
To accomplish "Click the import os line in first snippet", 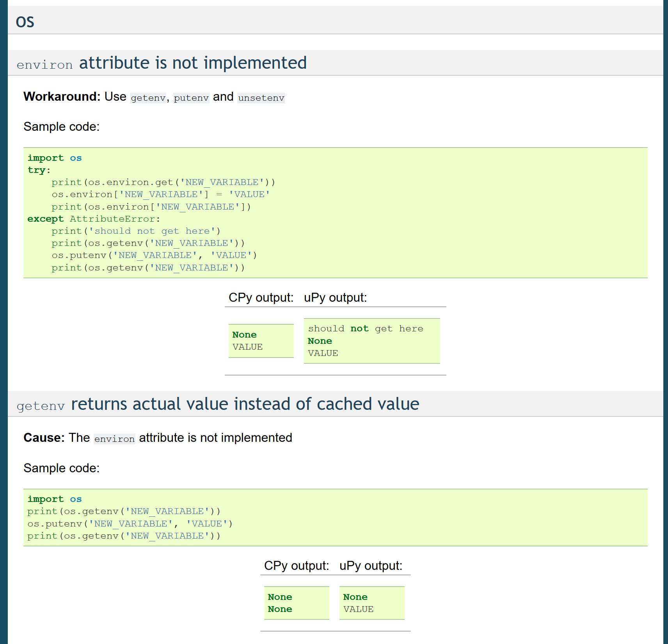I will pos(55,158).
